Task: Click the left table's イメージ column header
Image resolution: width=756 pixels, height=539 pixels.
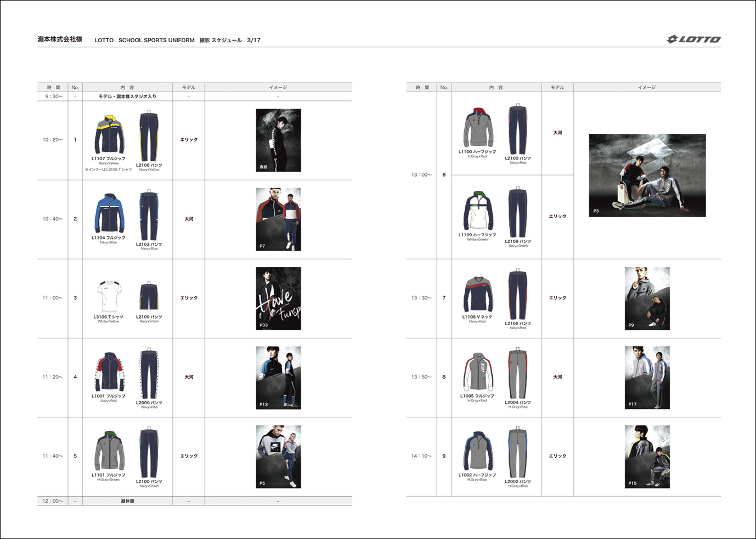Action: tap(278, 87)
